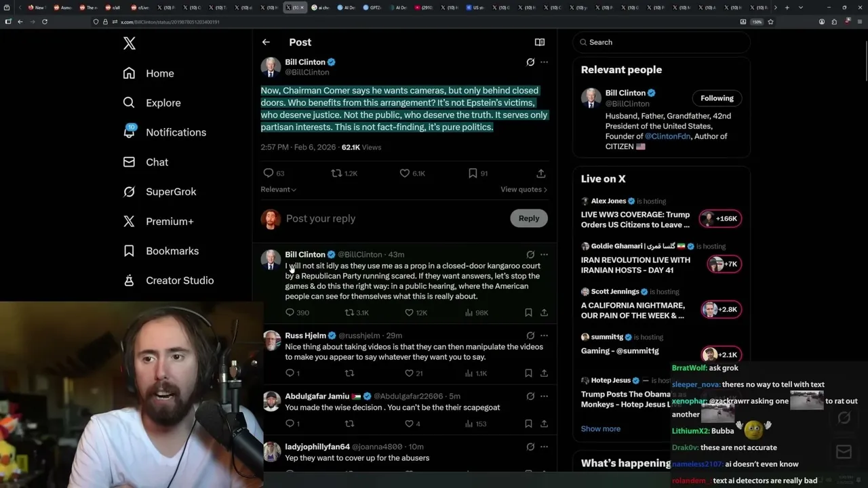
Task: Repost the reply with 3.1K reposts
Action: [x=349, y=312]
